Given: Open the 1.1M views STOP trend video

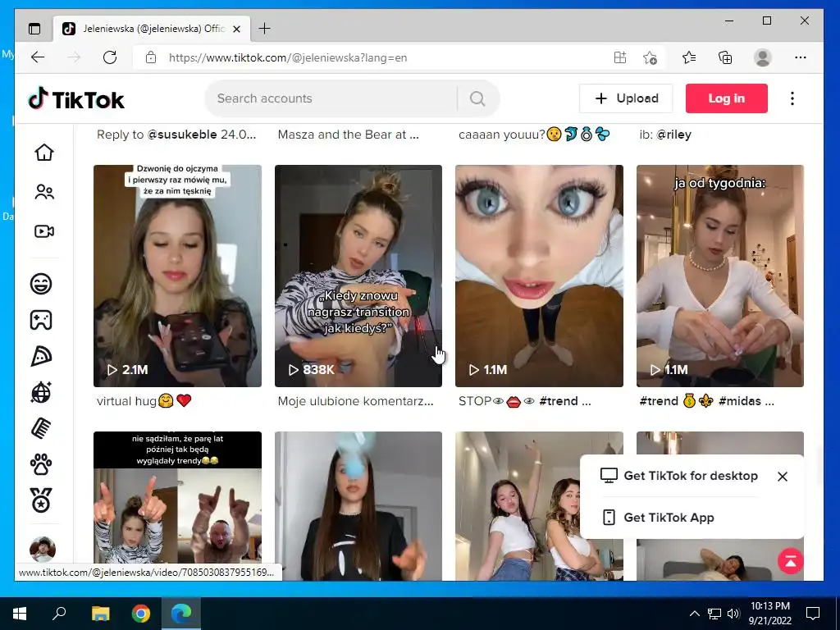Looking at the screenshot, I should pos(539,276).
